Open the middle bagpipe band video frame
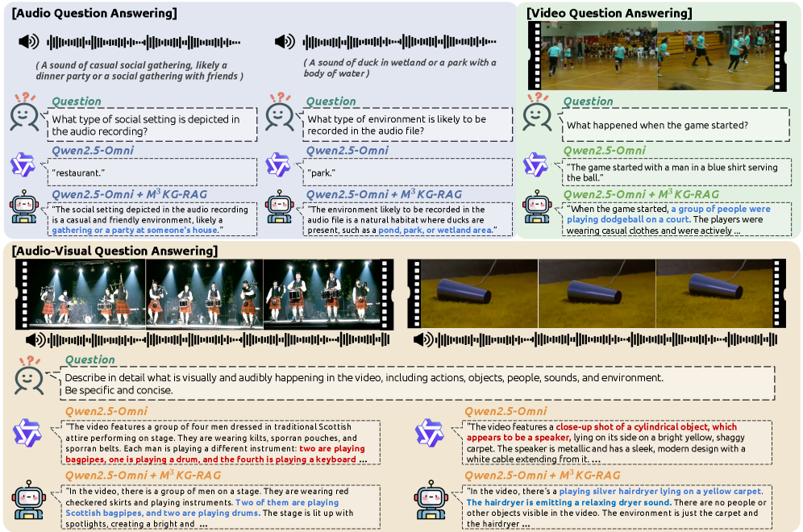803x532 pixels. pyautogui.click(x=204, y=293)
